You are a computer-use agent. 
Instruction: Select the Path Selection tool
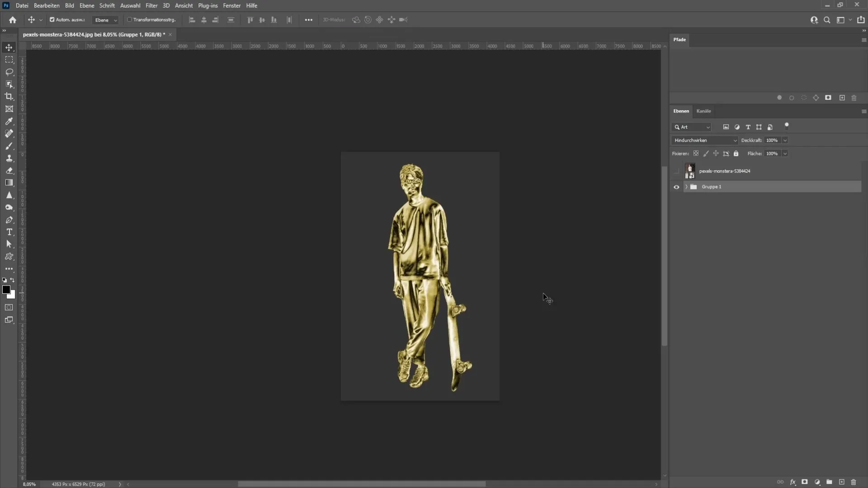[9, 244]
